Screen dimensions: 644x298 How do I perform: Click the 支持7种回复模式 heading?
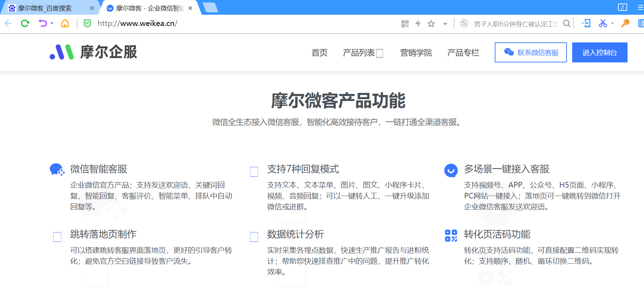pos(303,169)
